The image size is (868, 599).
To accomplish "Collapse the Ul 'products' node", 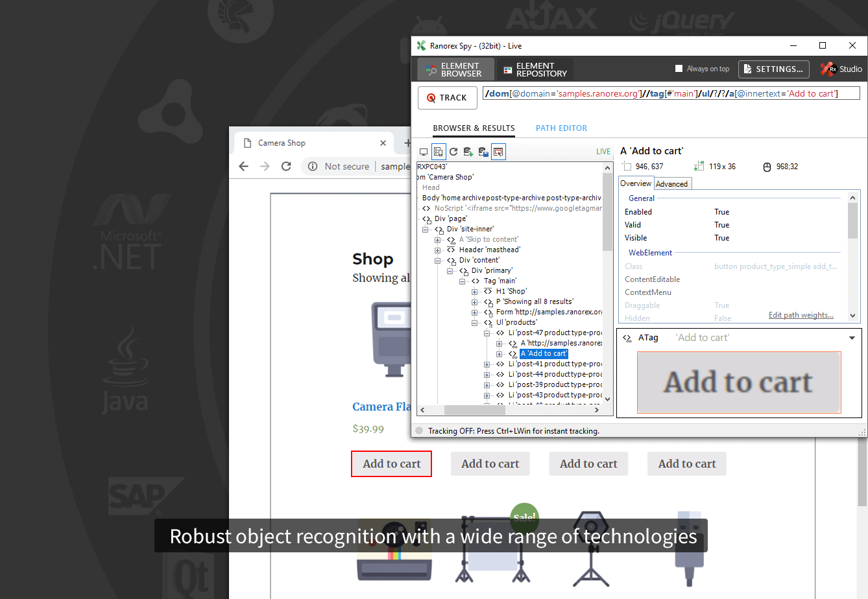I will tap(475, 322).
